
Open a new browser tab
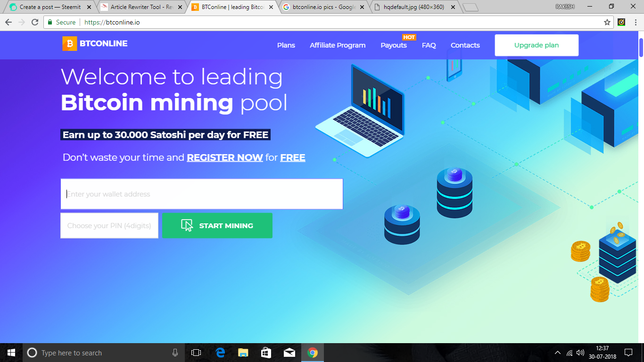pyautogui.click(x=470, y=7)
